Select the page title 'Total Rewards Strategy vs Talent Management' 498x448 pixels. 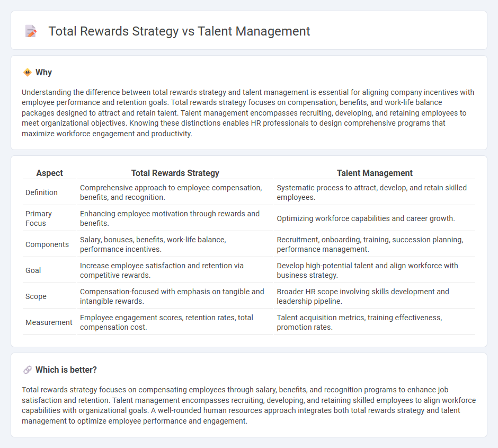pos(179,31)
